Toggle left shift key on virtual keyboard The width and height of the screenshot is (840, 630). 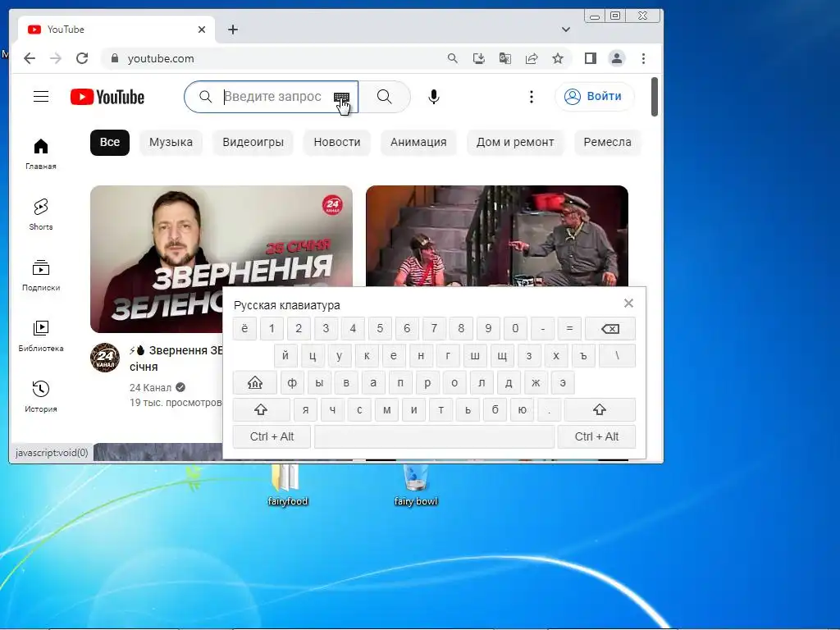coord(261,410)
